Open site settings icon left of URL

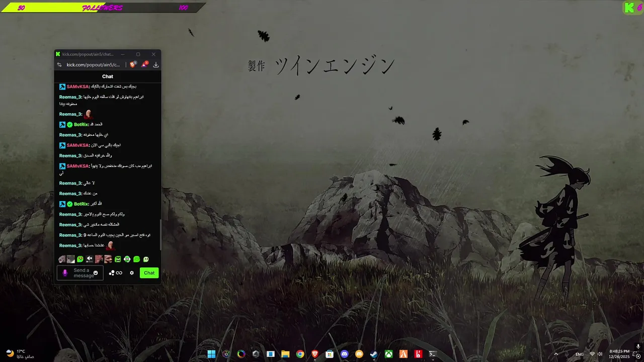(59, 65)
